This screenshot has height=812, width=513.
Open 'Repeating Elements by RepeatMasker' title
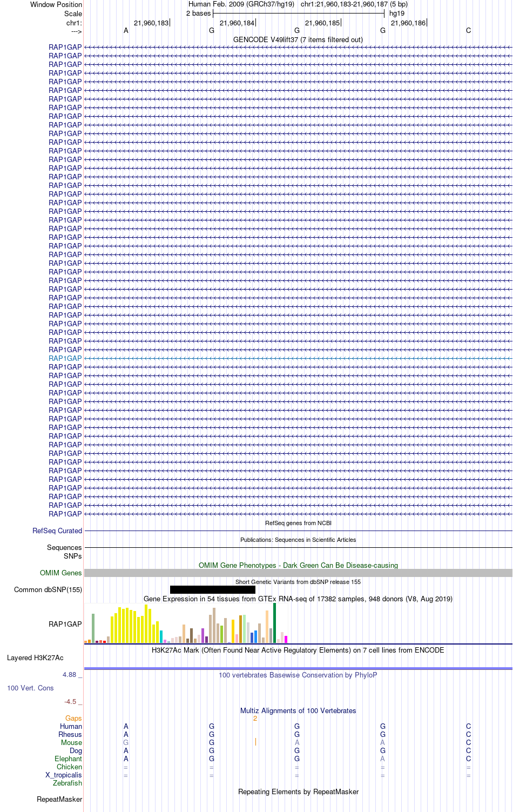pos(298,791)
